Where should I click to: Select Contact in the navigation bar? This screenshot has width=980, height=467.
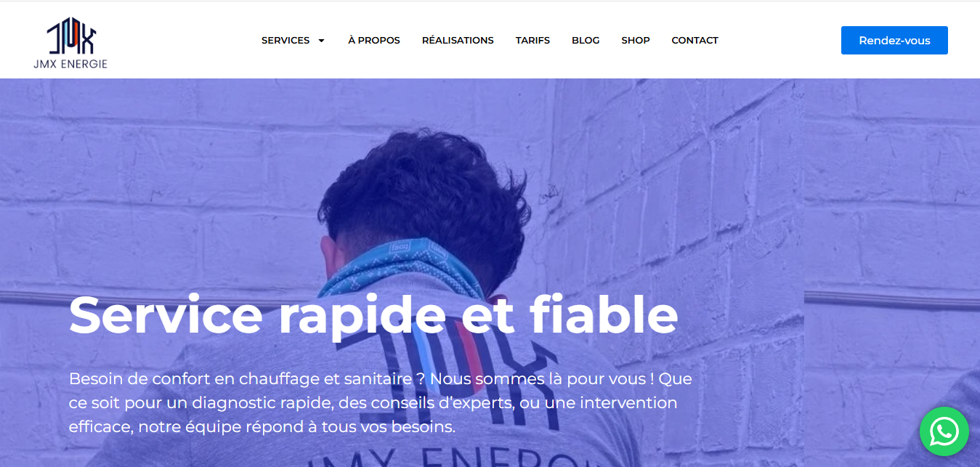694,41
